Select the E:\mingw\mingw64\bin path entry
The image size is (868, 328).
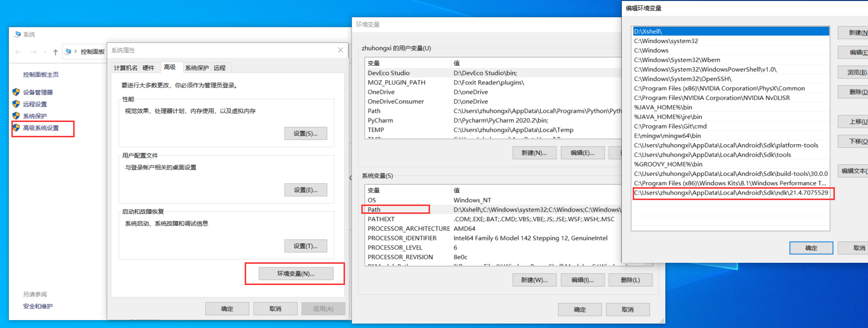(731, 136)
